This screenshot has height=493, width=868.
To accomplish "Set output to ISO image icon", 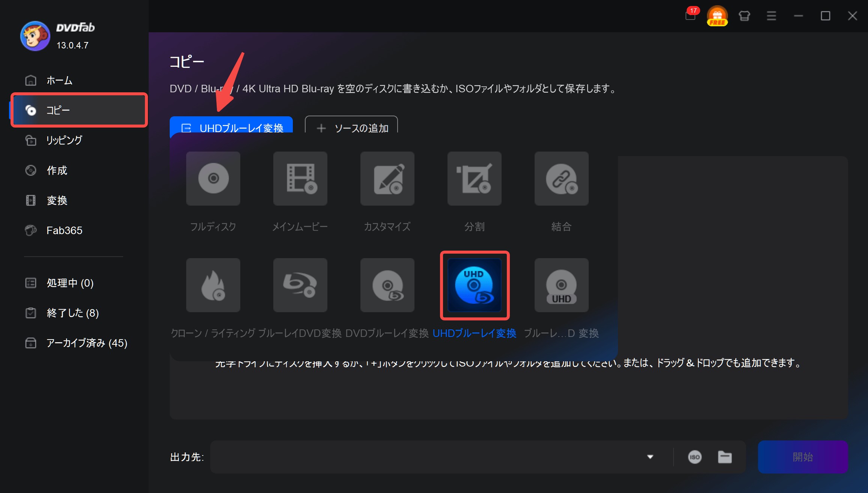I will pyautogui.click(x=695, y=457).
